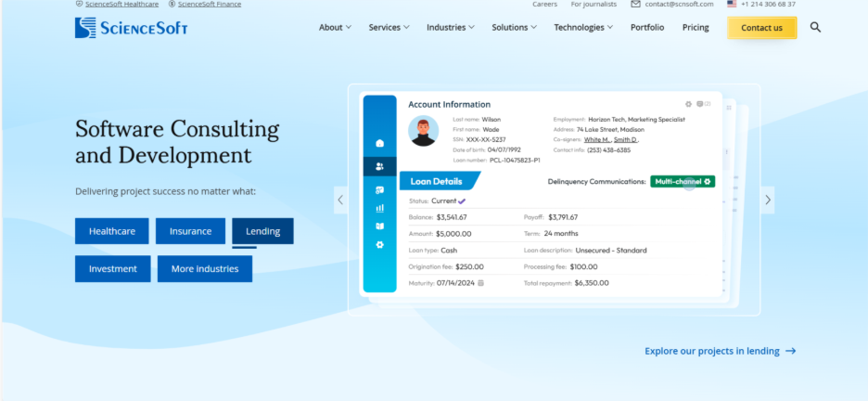Image resolution: width=868 pixels, height=401 pixels.
Task: Click the Multi-channel green button
Action: [682, 181]
